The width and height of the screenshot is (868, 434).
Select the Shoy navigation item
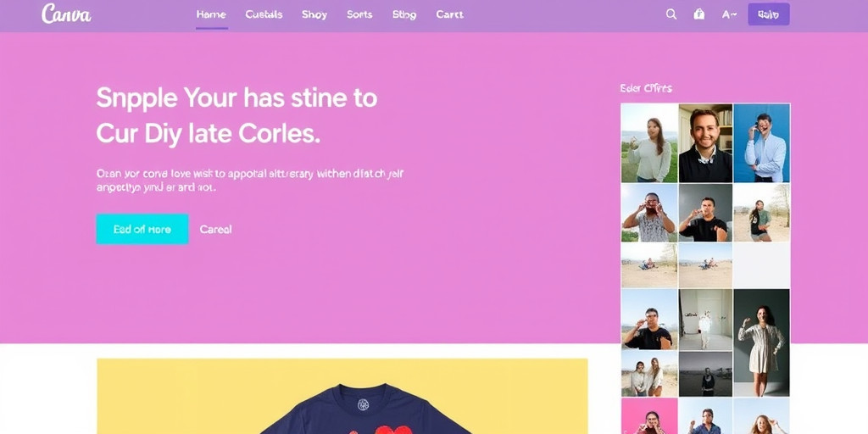[x=314, y=14]
